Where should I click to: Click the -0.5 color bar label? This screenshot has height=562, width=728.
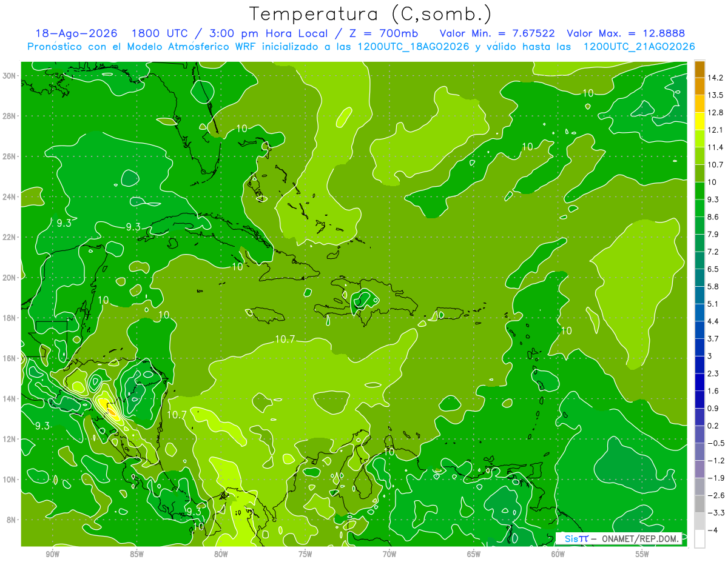715,443
